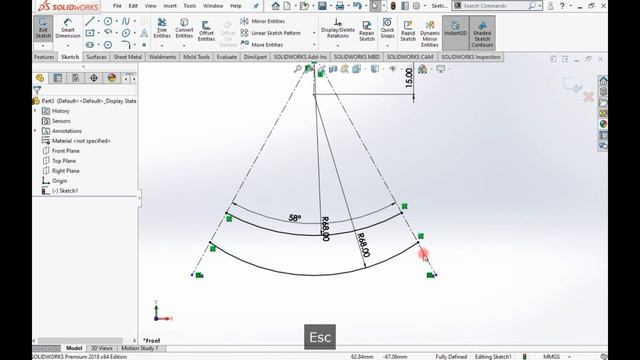
Task: Open the Rectangle tool dropdown arrow
Action: coord(98,33)
